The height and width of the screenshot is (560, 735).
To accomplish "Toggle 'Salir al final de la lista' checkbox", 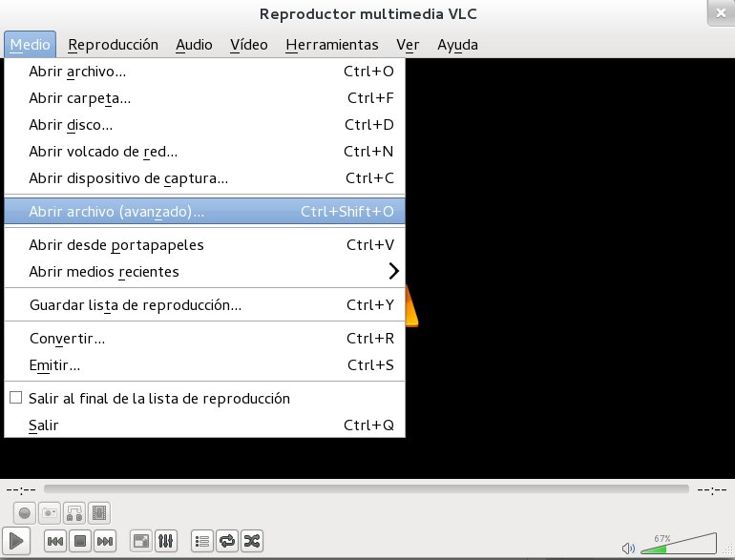I will tap(16, 398).
